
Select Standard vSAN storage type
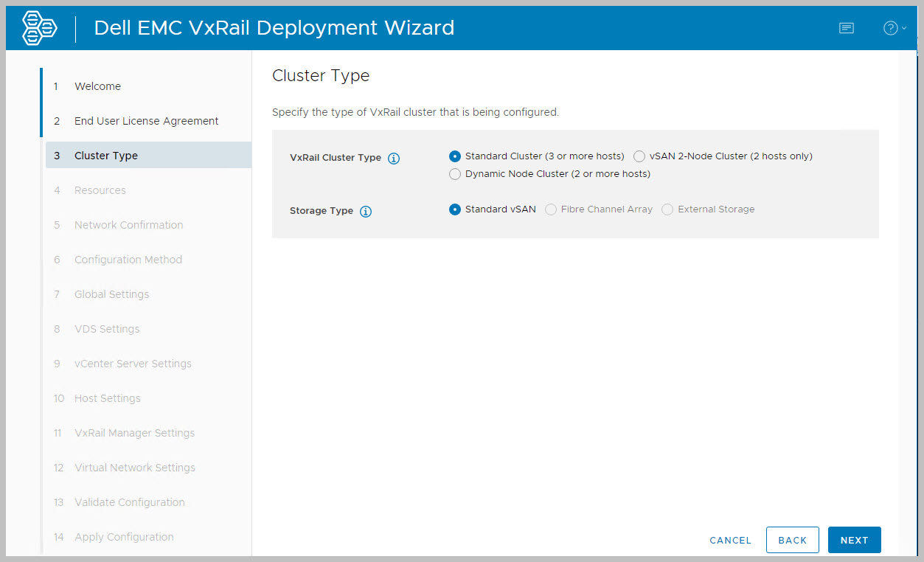(455, 209)
